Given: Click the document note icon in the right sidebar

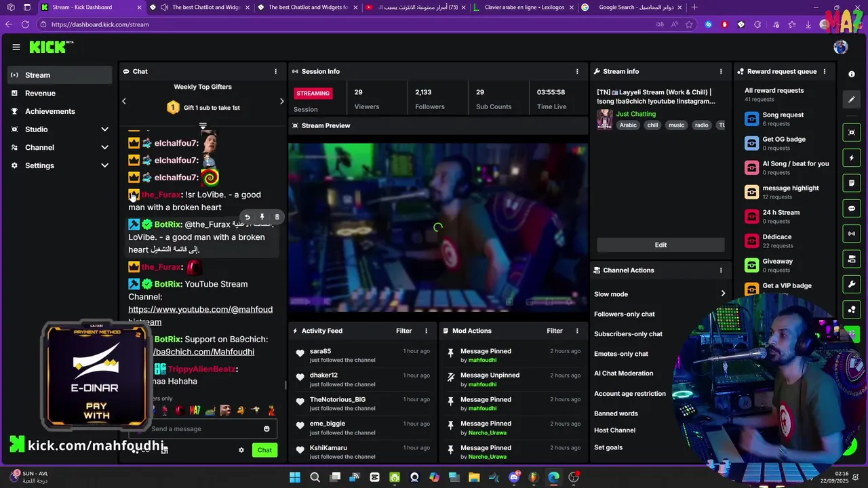Looking at the screenshot, I should 852,183.
